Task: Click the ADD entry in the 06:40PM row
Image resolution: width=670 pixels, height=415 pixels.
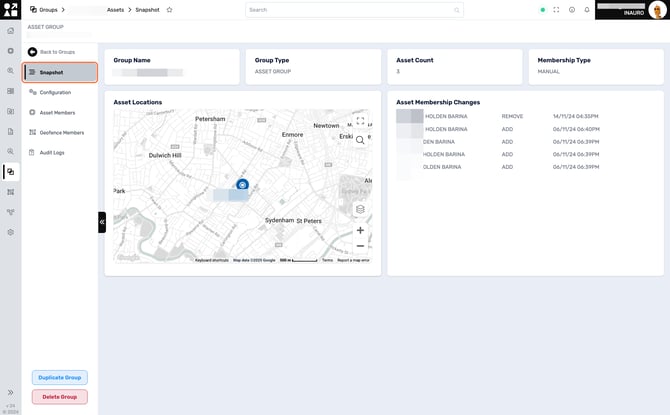Action: click(x=507, y=129)
